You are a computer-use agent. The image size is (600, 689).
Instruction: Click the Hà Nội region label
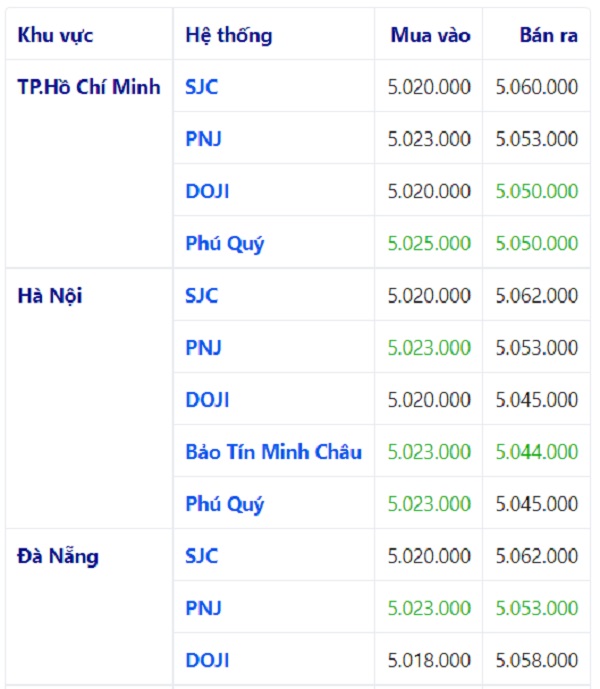pyautogui.click(x=49, y=296)
